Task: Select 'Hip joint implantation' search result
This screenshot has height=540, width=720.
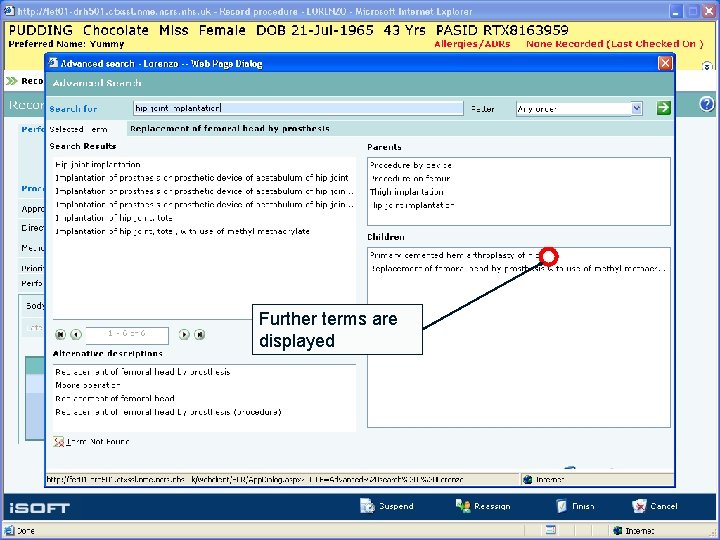Action: click(x=98, y=164)
